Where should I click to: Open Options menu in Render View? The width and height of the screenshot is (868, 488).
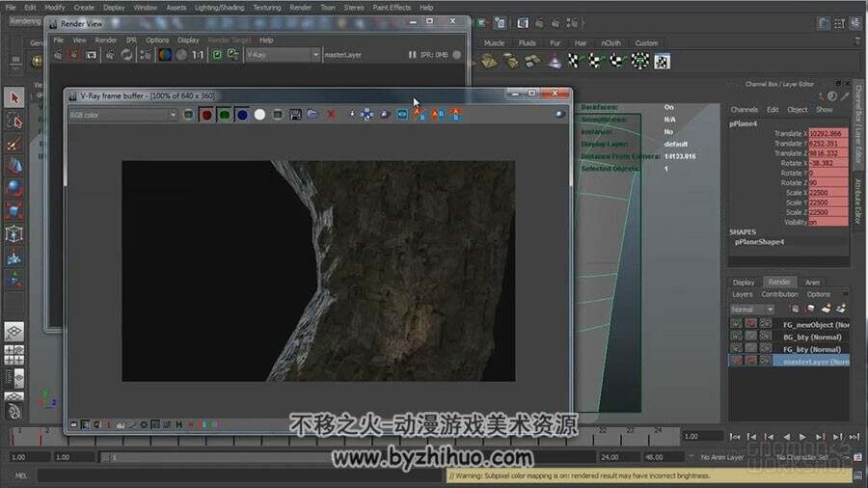click(157, 41)
